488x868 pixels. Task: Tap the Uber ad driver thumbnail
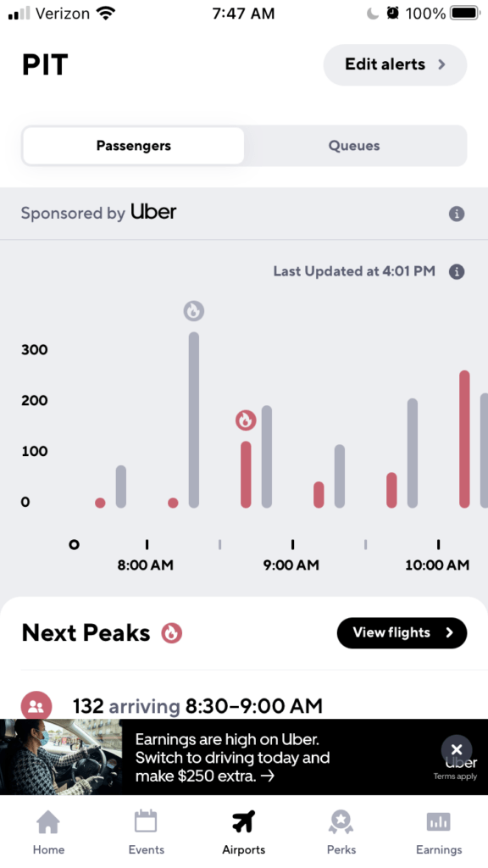[x=61, y=757]
